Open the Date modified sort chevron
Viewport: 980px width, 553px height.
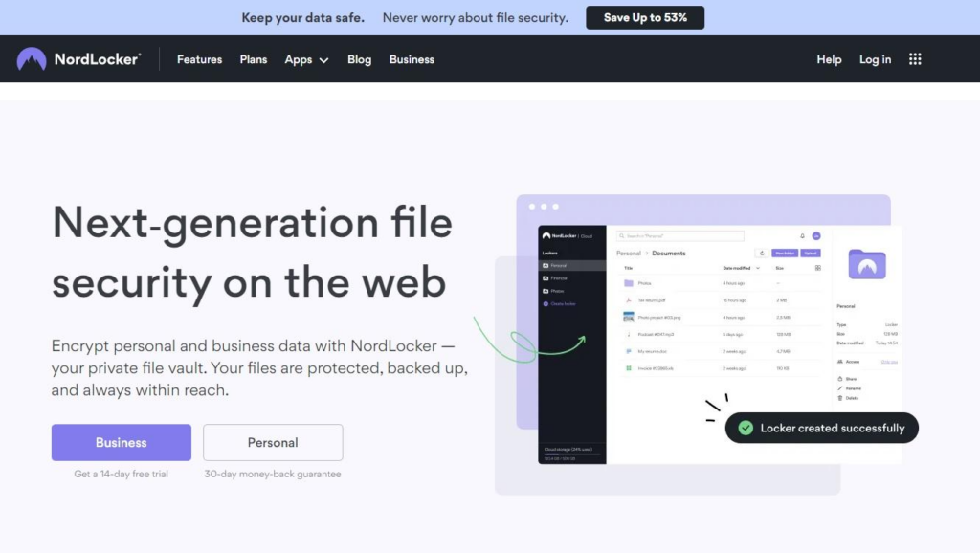click(x=758, y=268)
